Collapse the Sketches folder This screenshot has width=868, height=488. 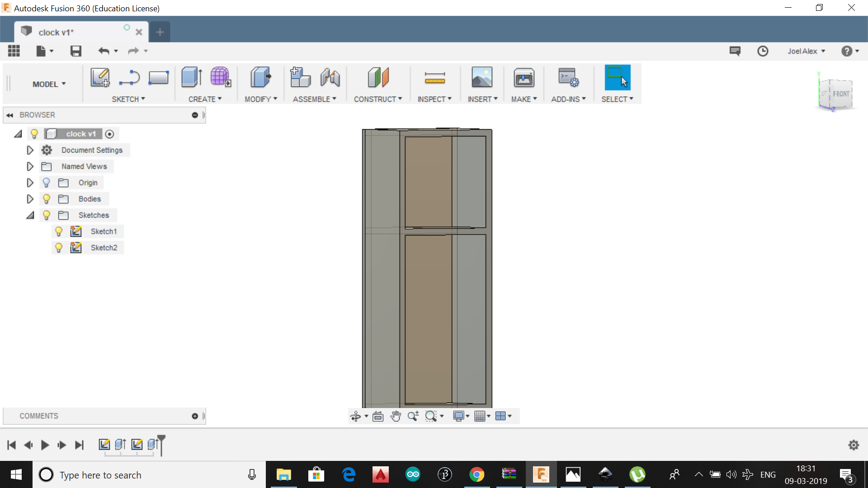(30, 215)
